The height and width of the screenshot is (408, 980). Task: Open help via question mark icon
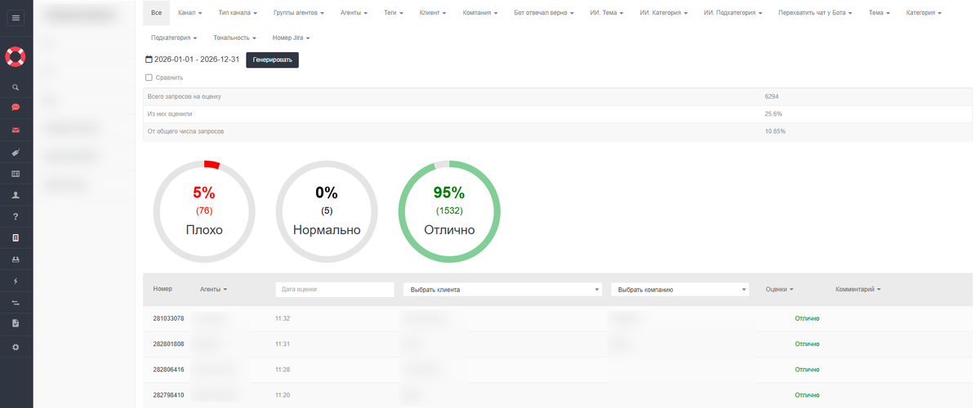tap(16, 216)
